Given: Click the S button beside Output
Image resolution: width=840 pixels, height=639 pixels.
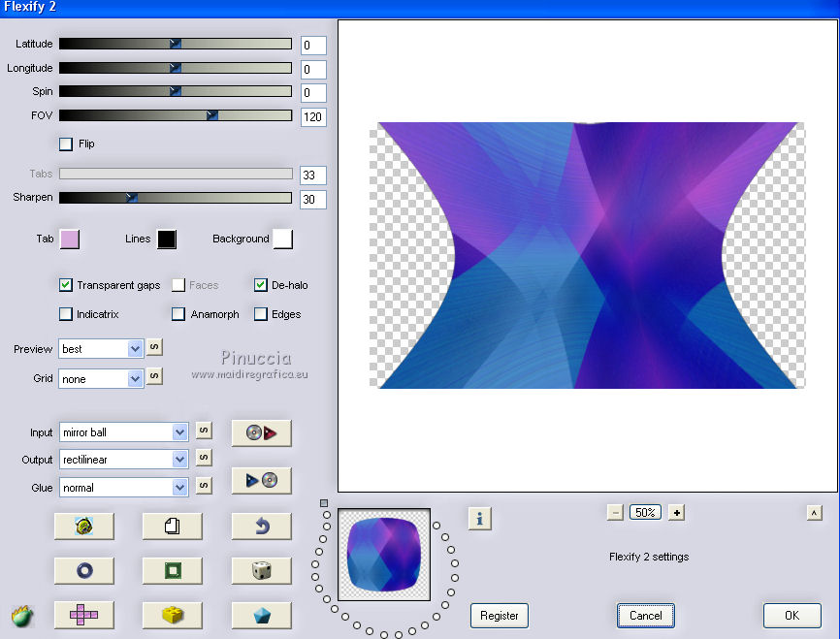Looking at the screenshot, I should 204,458.
